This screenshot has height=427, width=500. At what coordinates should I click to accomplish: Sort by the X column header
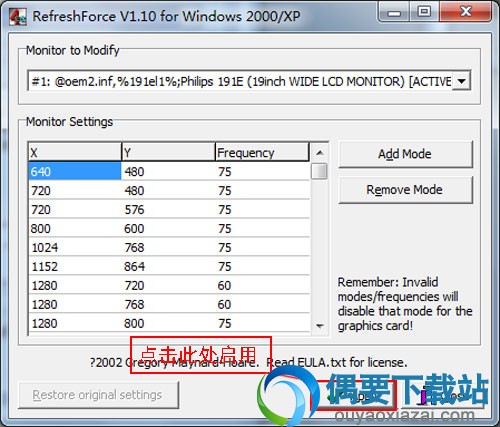click(x=75, y=152)
